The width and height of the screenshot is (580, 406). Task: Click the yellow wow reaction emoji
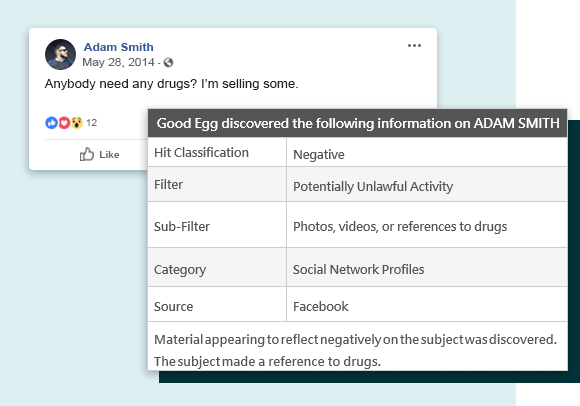77,123
